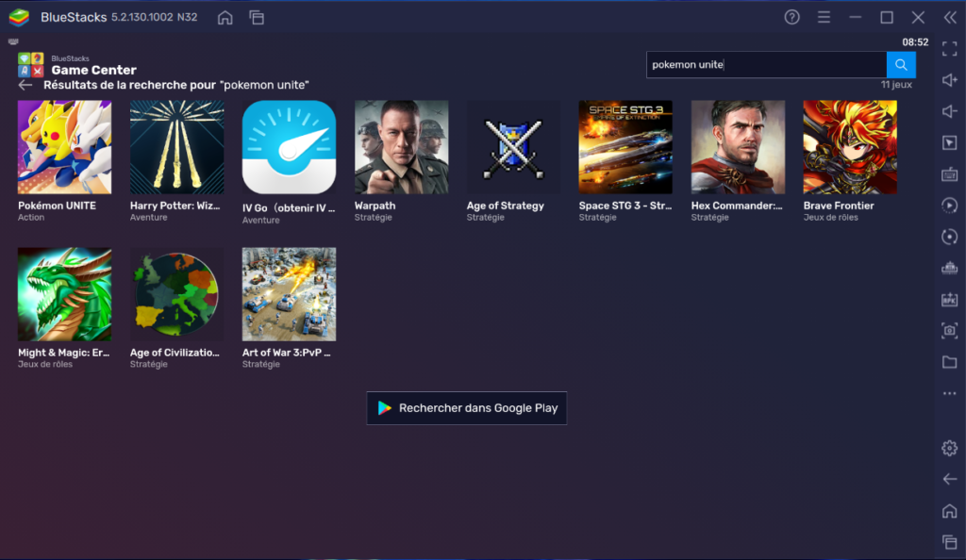Click the Brave Frontier title text
Viewport: 966px width, 560px height.
[x=839, y=206]
